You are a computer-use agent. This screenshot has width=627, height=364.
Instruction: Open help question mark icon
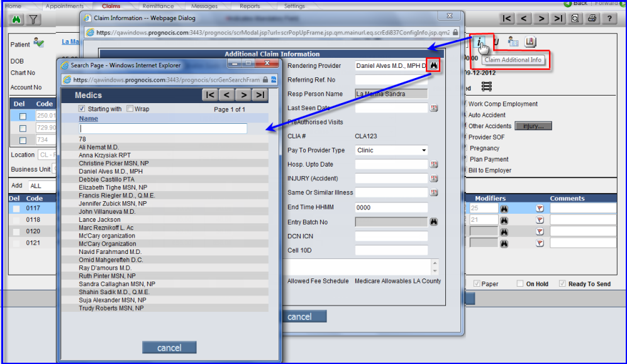609,18
